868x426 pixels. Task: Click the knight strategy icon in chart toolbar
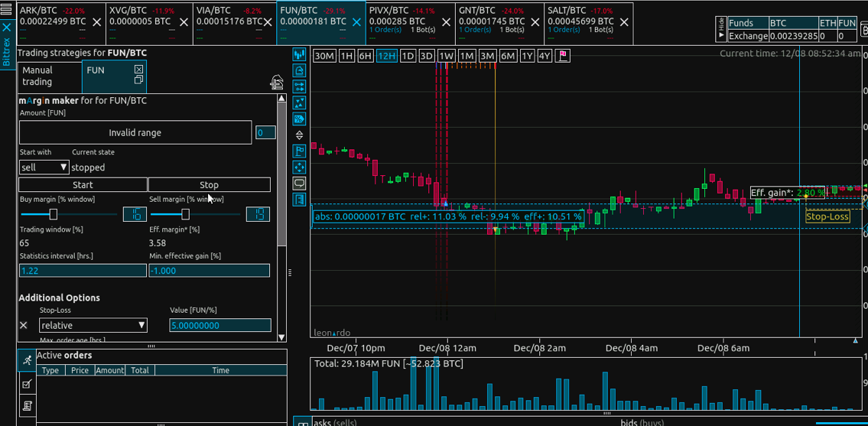tap(300, 70)
